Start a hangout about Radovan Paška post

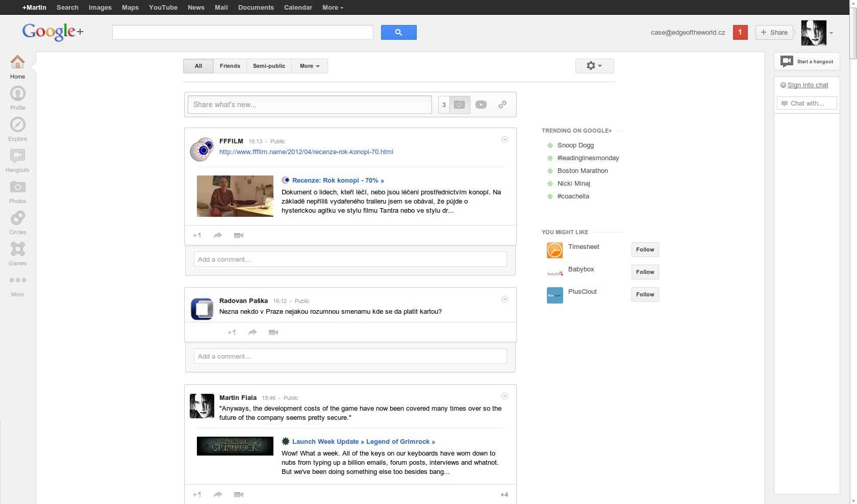click(x=273, y=332)
